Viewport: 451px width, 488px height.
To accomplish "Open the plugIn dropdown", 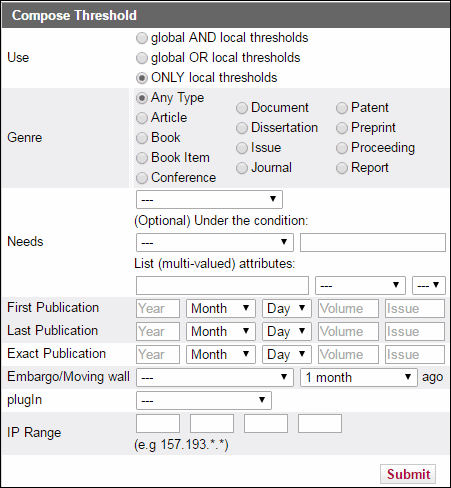I will pyautogui.click(x=204, y=400).
